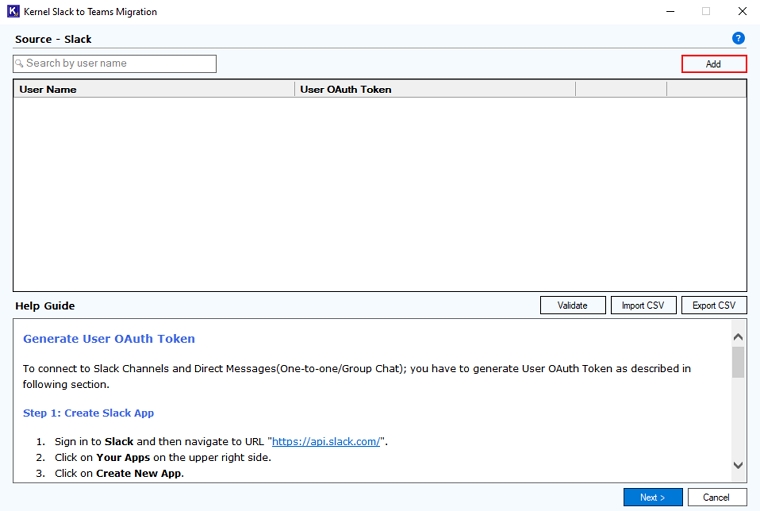Viewport: 760px width, 511px height.
Task: Click the Source - Slack title
Action: click(x=53, y=39)
